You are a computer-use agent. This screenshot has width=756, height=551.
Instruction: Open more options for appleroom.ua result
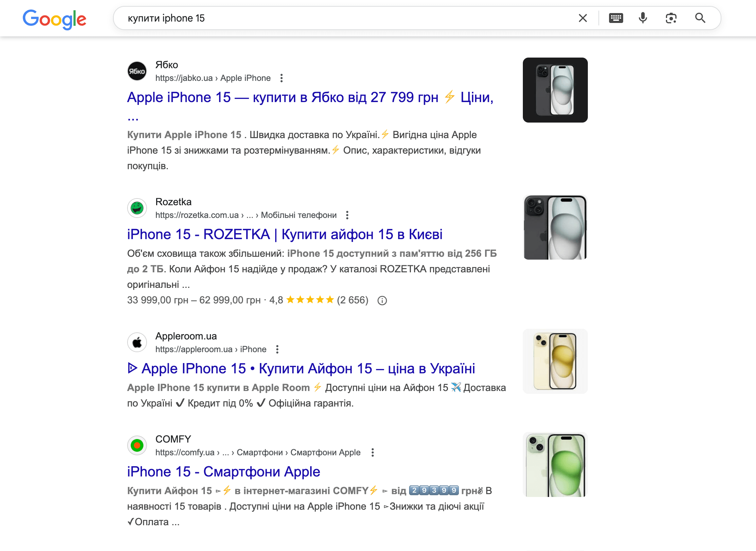click(277, 349)
